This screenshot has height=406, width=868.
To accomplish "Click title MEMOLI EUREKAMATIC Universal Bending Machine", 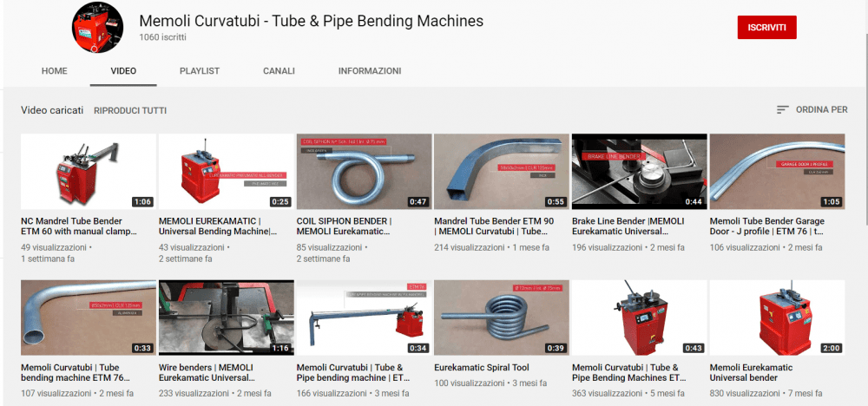I will 218,226.
